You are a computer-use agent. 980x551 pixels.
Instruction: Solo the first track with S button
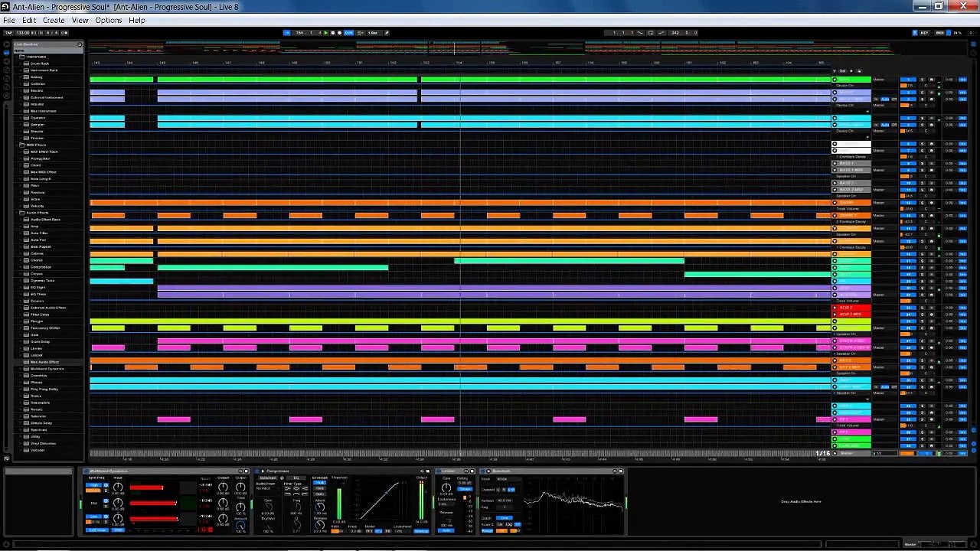pyautogui.click(x=922, y=80)
